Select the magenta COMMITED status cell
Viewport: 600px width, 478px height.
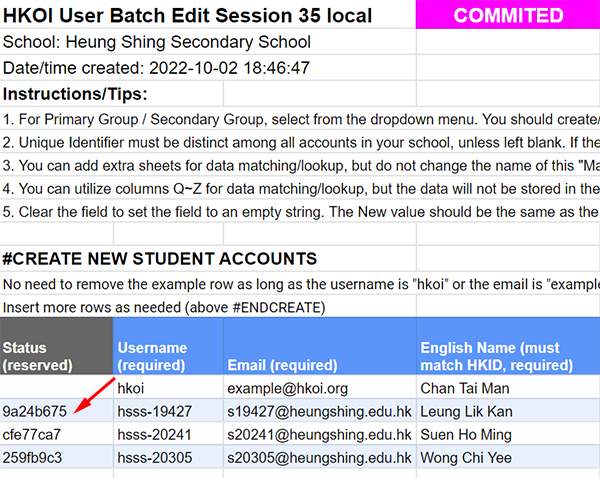(x=508, y=15)
